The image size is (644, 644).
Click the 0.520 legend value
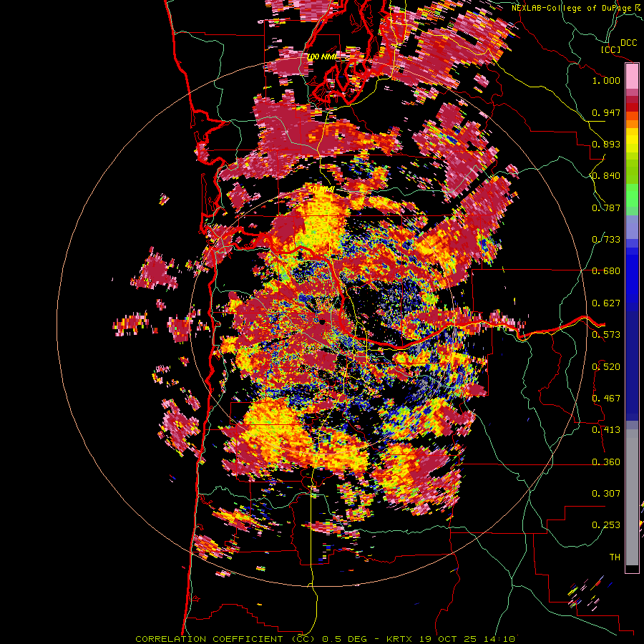(x=606, y=367)
